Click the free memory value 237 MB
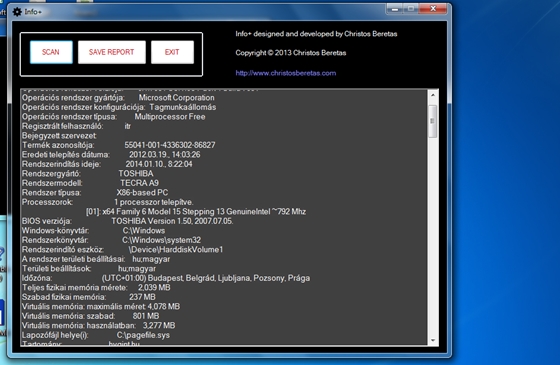The width and height of the screenshot is (560, 365). click(x=142, y=297)
